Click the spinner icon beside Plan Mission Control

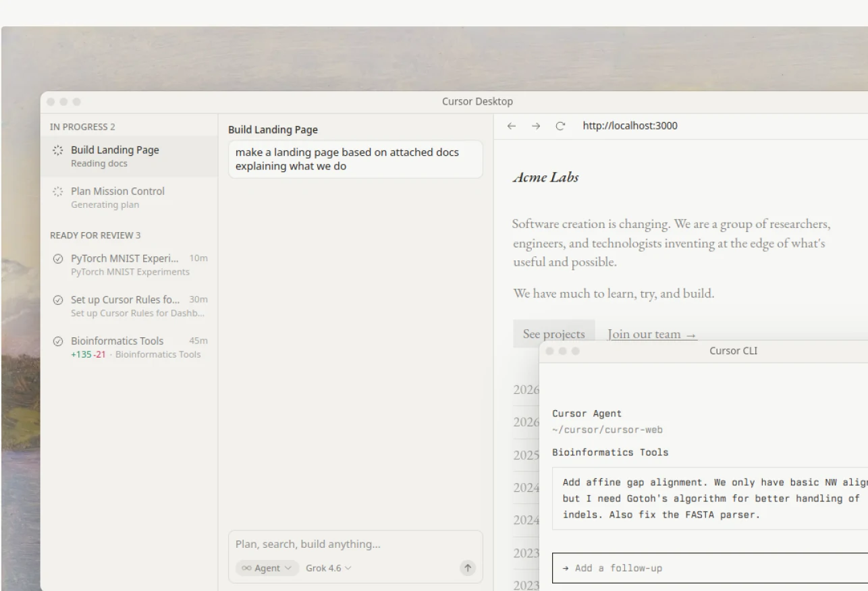click(58, 192)
